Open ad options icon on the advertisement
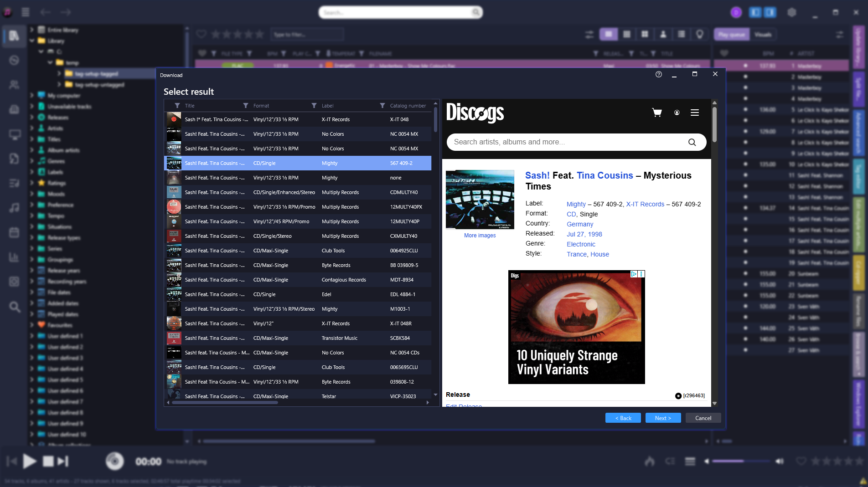 pyautogui.click(x=641, y=274)
